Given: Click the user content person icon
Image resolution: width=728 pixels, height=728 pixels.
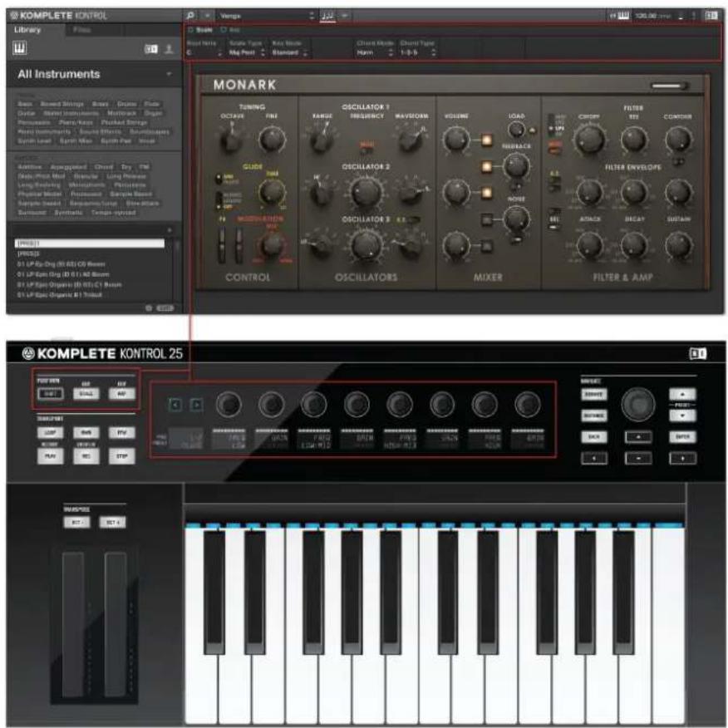Looking at the screenshot, I should [x=169, y=48].
